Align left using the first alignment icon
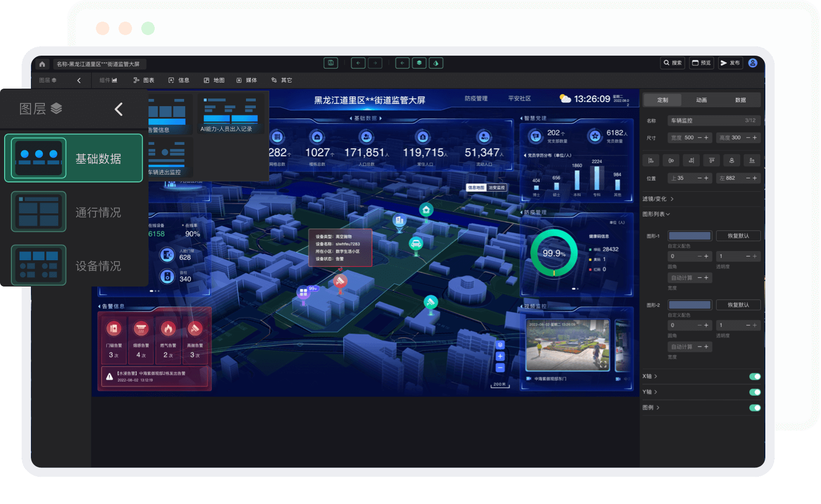Viewport: 821px width, 504px height. (651, 160)
